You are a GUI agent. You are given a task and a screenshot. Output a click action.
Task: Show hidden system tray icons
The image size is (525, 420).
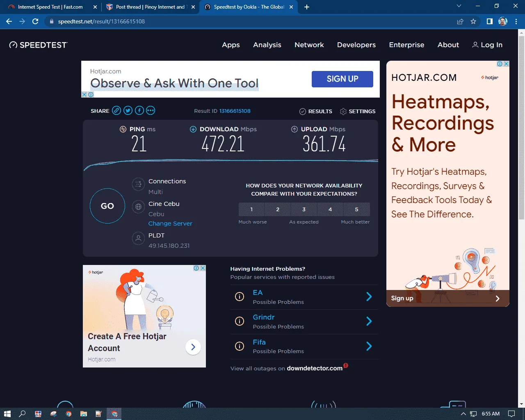463,414
